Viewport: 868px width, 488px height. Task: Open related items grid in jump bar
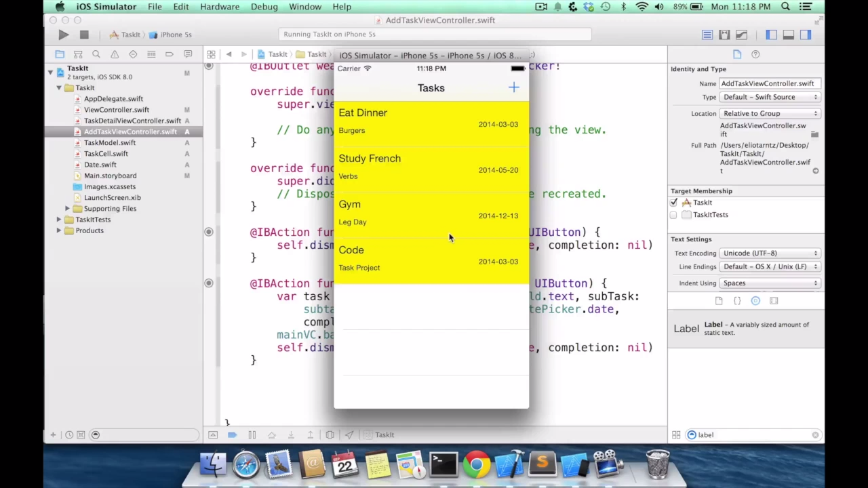[212, 54]
